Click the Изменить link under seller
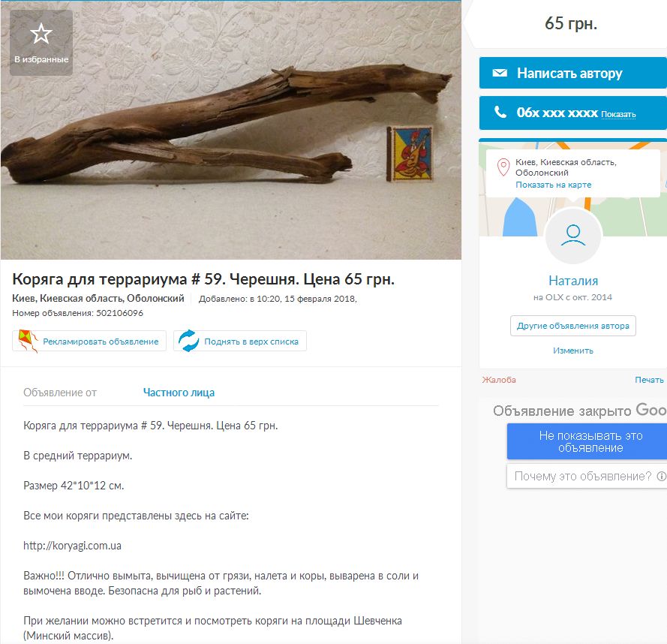This screenshot has height=644, width=667. 573,351
